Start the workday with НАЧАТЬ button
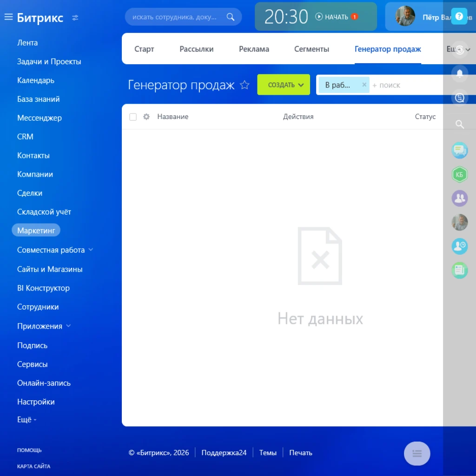Screen dimensions: 476x476 332,17
